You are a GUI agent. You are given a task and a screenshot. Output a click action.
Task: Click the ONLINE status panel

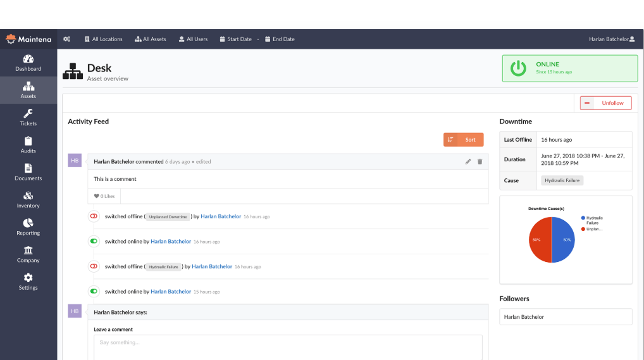(569, 68)
